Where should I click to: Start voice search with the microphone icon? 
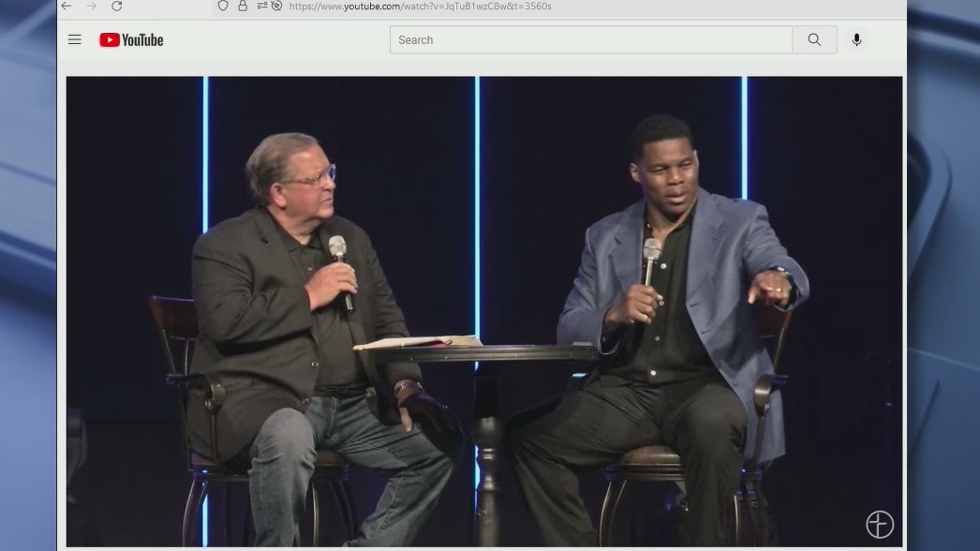[x=856, y=39]
